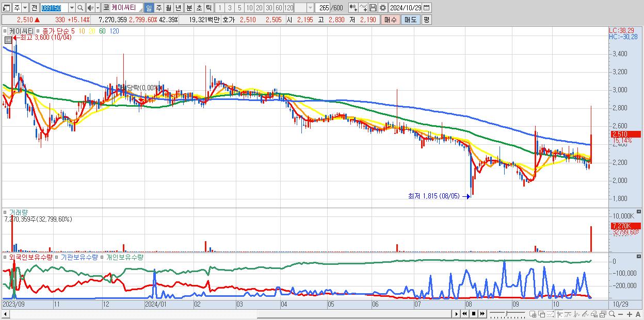Click the 기관보유수량 legend label
Viewport: 644px width, 320px height.
pos(79,257)
